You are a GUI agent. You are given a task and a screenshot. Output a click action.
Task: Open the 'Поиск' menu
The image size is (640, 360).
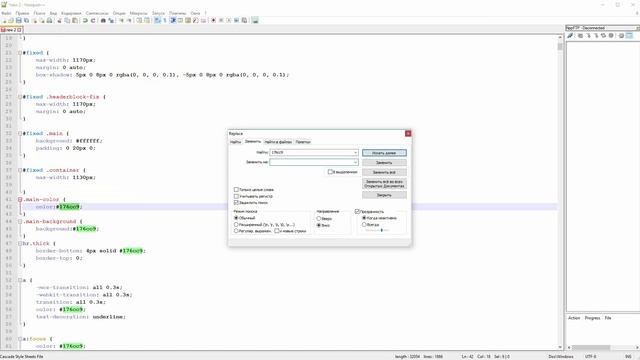(x=39, y=13)
